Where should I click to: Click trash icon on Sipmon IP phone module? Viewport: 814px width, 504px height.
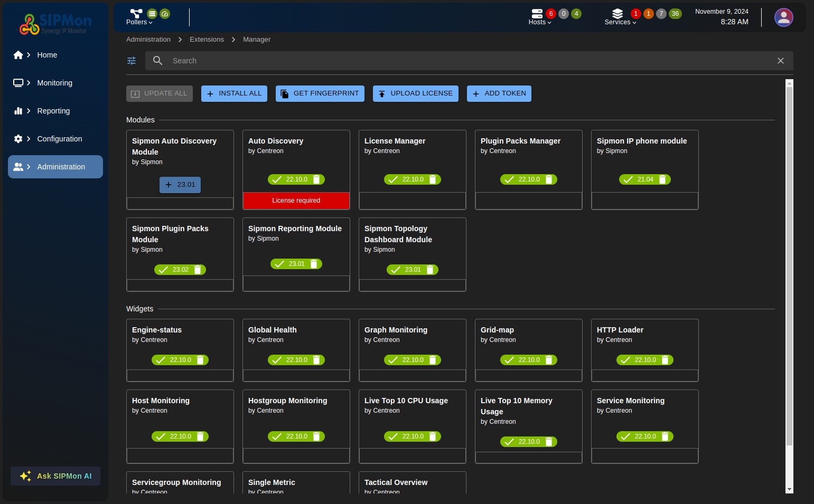[662, 179]
